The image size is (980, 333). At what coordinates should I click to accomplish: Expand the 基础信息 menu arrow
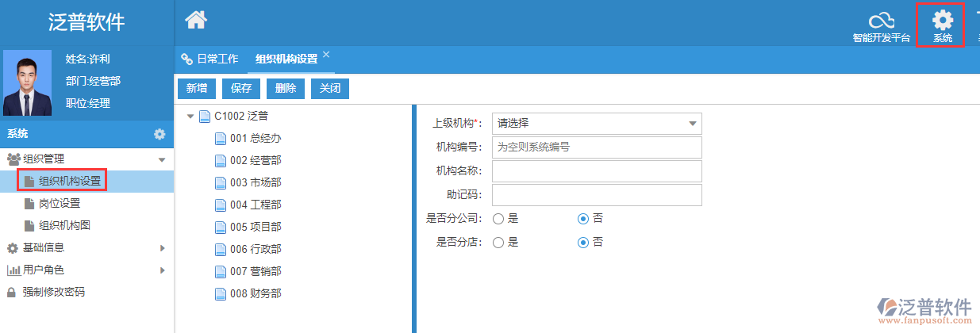pos(162,248)
